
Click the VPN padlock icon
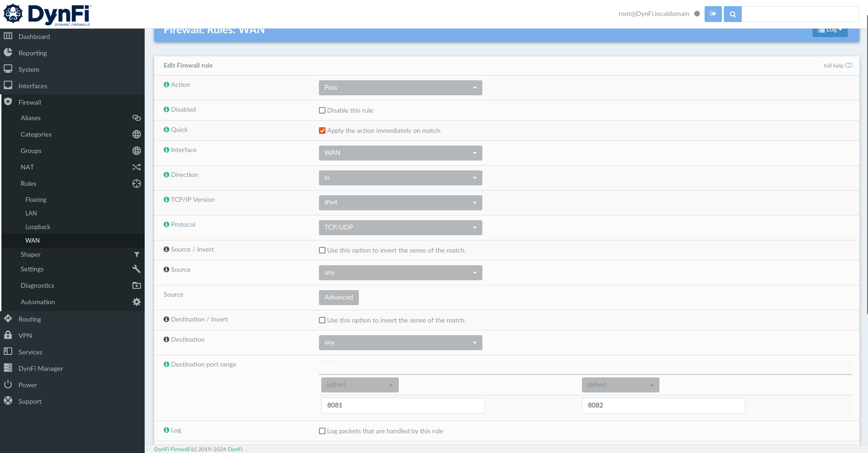pos(8,335)
